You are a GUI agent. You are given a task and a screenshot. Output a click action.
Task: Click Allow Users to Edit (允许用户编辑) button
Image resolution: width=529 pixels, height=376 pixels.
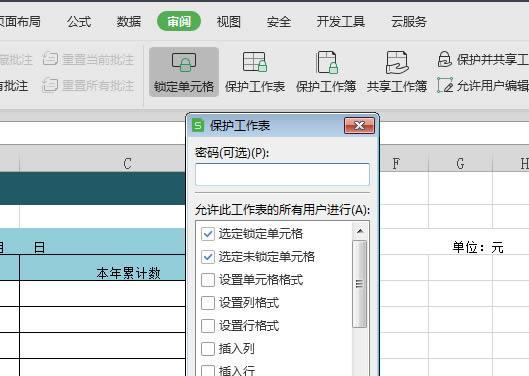483,85
